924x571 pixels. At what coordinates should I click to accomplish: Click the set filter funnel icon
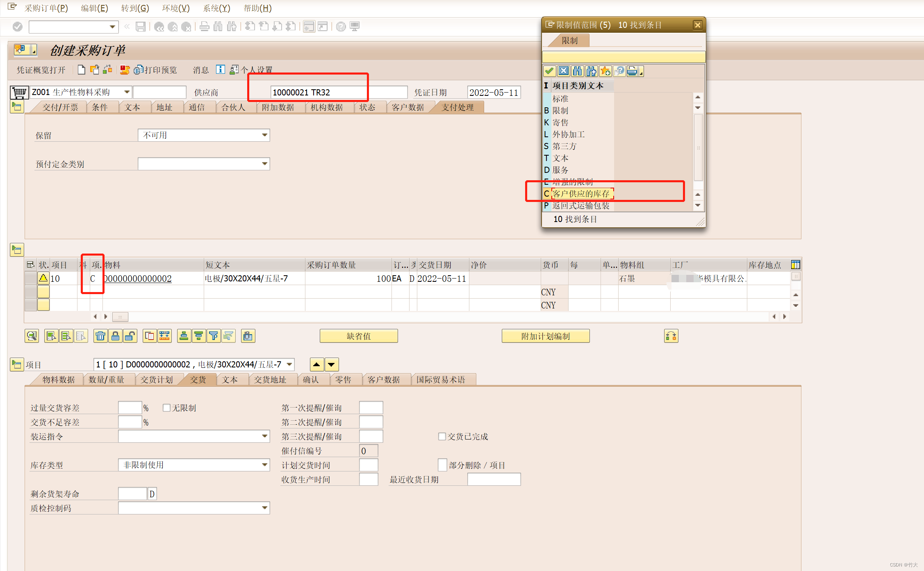(213, 336)
